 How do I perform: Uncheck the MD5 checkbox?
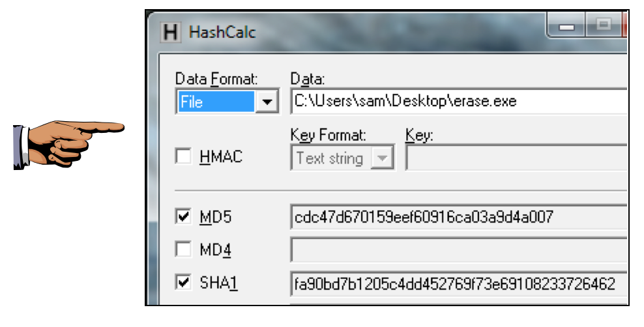pyautogui.click(x=184, y=217)
